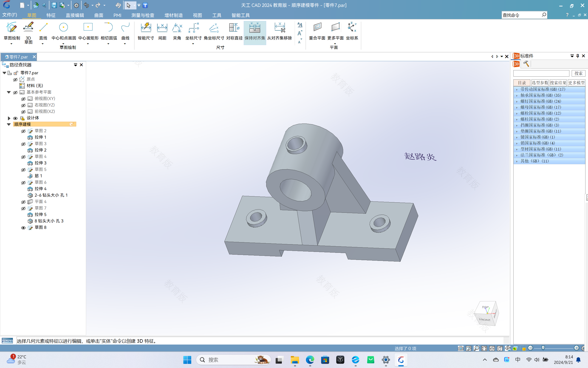588x368 pixels.
Task: Click the fit view icon in status bar
Action: [x=484, y=348]
